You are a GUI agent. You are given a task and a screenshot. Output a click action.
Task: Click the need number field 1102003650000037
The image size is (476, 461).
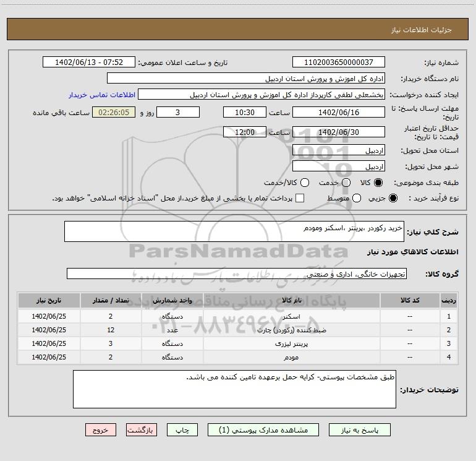coord(339,62)
